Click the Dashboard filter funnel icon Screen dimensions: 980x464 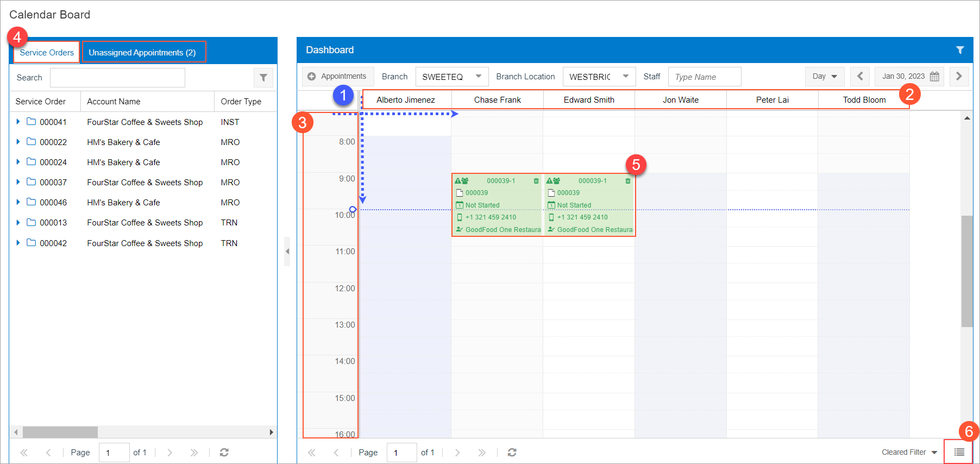coord(960,50)
